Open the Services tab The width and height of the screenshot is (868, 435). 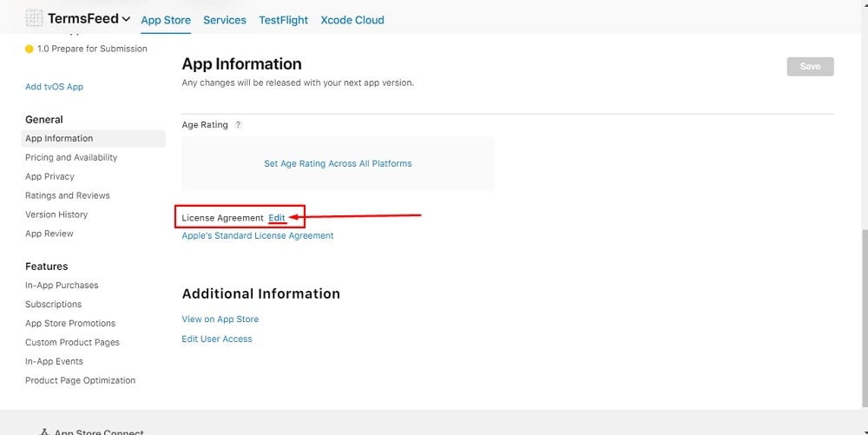tap(224, 20)
